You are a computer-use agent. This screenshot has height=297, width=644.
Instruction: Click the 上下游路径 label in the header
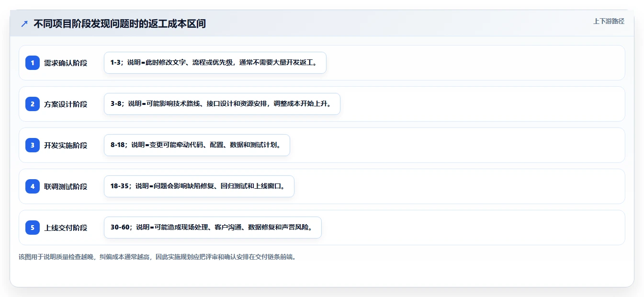tap(609, 21)
